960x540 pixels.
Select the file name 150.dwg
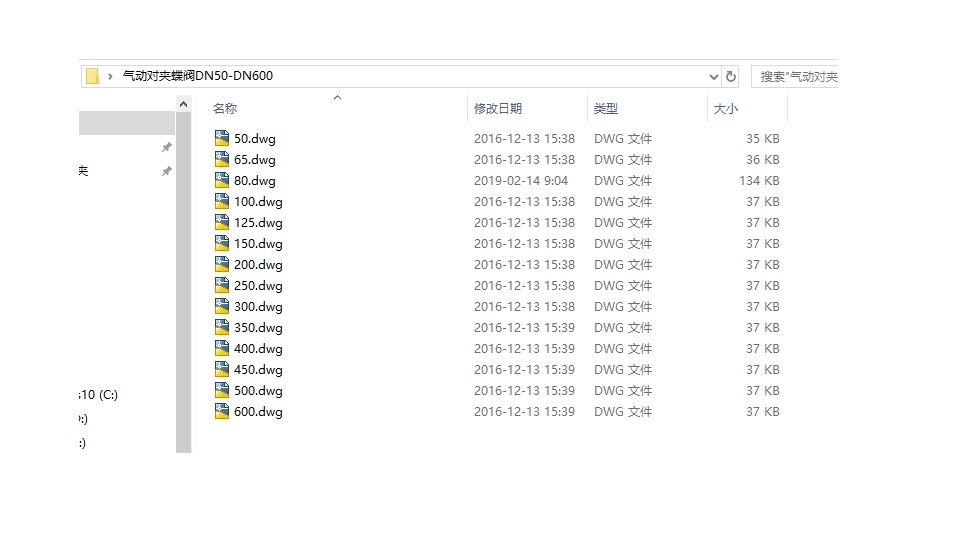point(258,244)
